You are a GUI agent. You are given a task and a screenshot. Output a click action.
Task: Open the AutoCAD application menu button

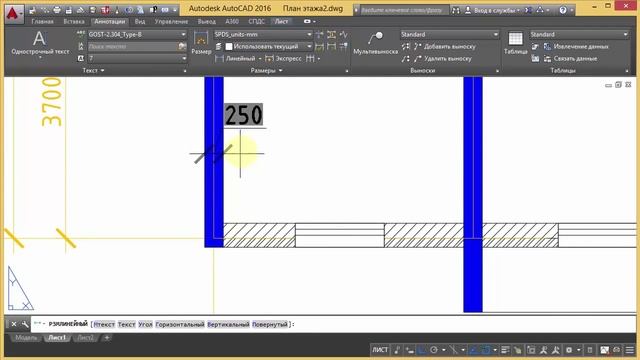14,14
